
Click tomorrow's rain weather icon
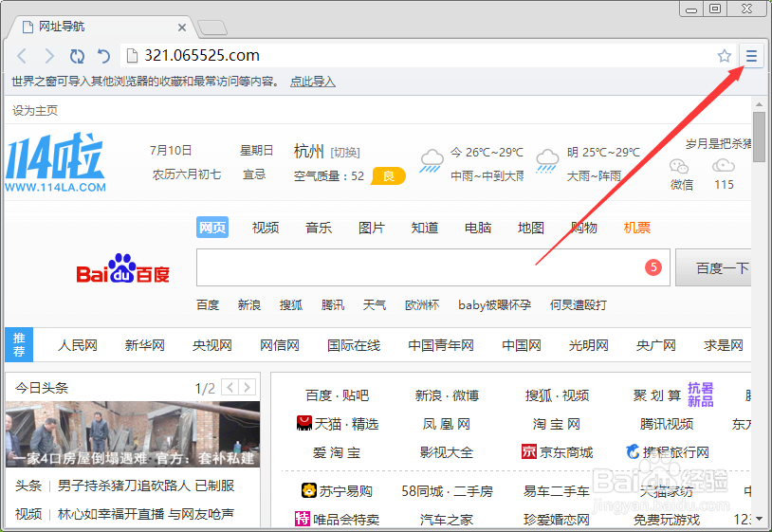pos(547,161)
